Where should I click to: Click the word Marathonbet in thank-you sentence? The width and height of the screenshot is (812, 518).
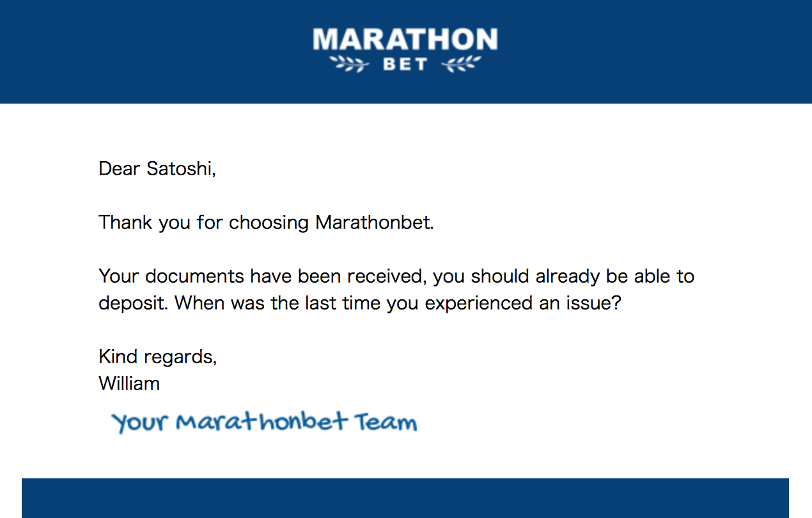[x=375, y=223]
